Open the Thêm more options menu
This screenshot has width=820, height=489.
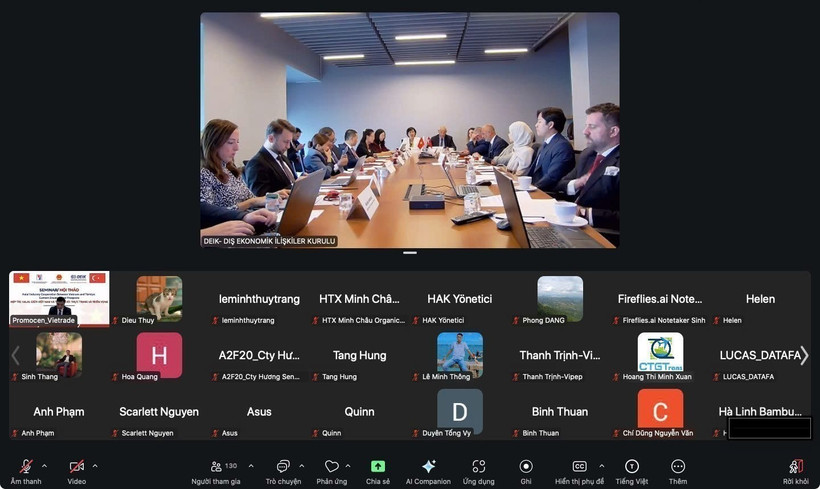(678, 467)
